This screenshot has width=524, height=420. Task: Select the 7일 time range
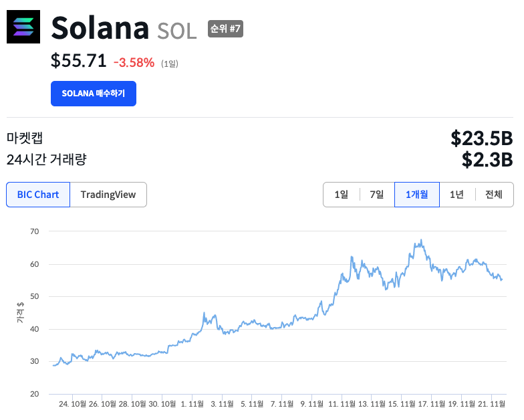[x=377, y=195]
